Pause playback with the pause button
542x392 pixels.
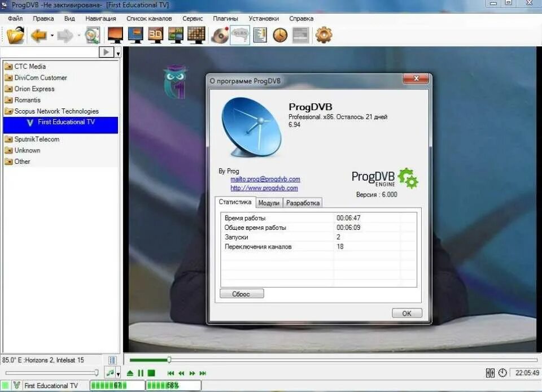coord(141,373)
